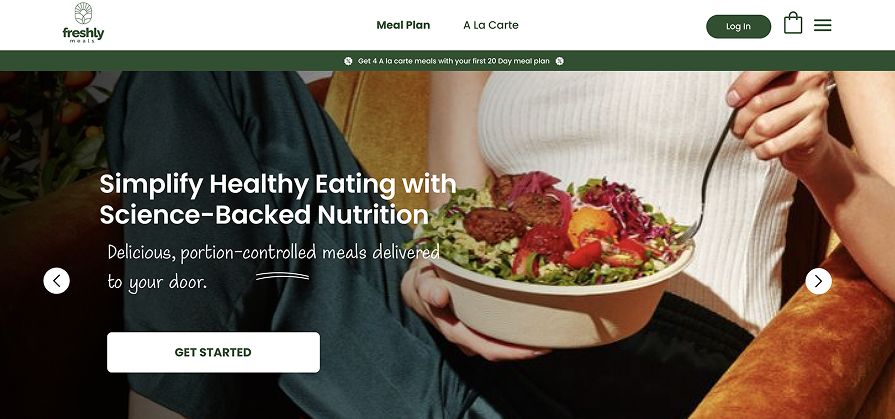Viewport: 895px width, 419px height.
Task: Click the hand-drawn underline beside 'your door'
Action: point(283,276)
